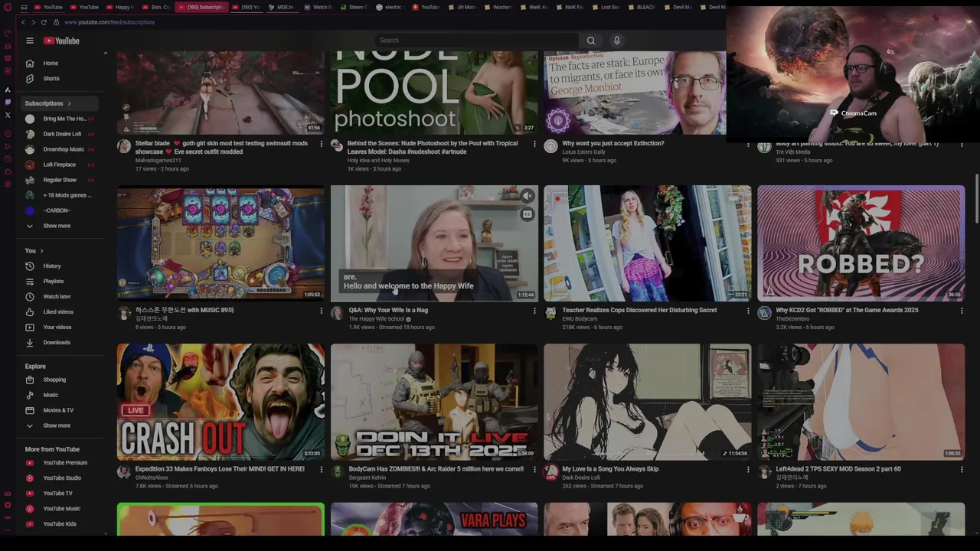Open the X icon in the browser sidebar

click(x=8, y=115)
